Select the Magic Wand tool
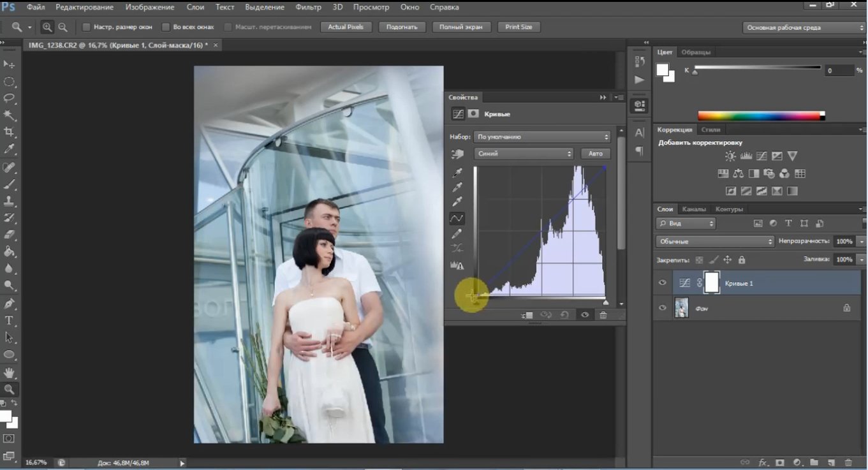Image resolution: width=868 pixels, height=470 pixels. coord(10,115)
